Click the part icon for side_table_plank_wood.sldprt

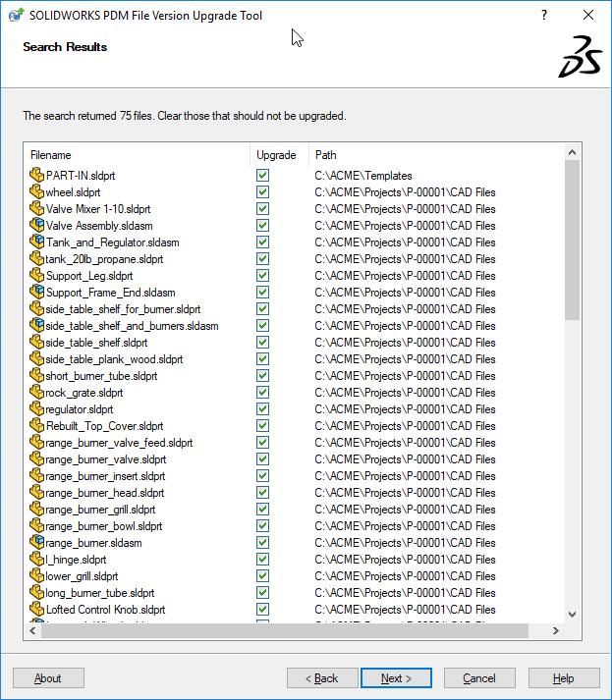coord(36,358)
